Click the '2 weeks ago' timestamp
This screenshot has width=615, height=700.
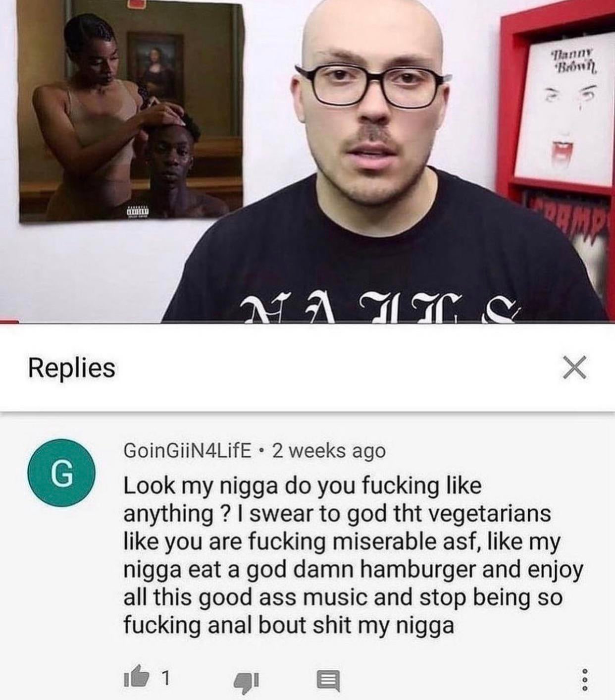(329, 451)
